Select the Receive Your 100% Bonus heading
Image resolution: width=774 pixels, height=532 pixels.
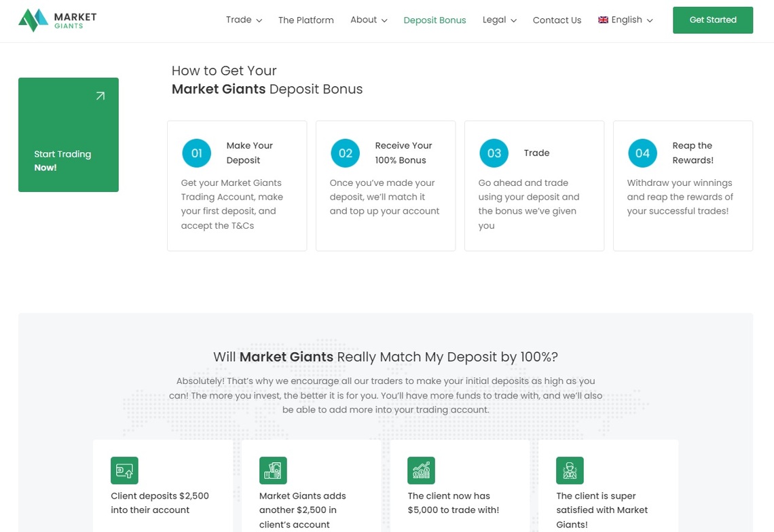pos(403,153)
